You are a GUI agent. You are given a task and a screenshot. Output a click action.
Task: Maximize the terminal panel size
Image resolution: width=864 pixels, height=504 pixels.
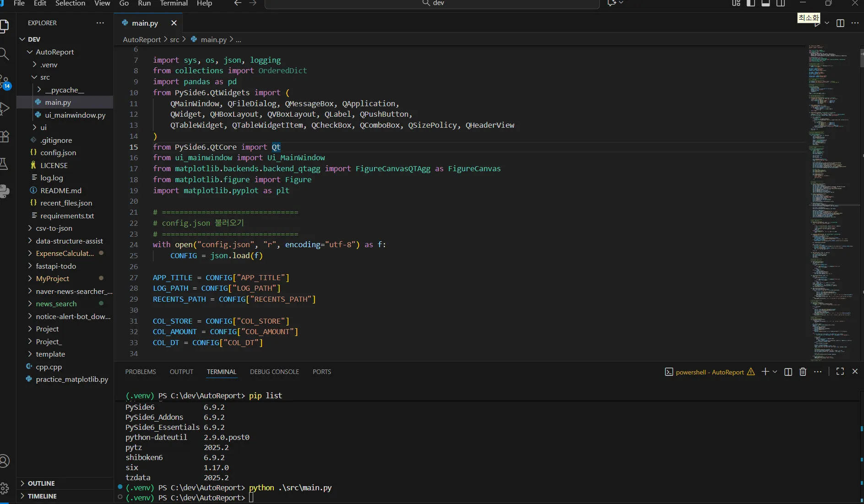coord(840,372)
